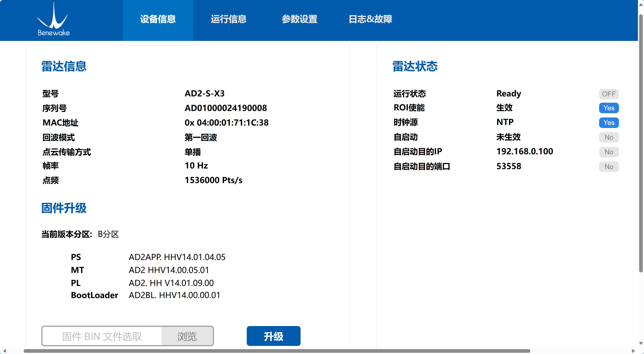The height and width of the screenshot is (354, 644).
Task: Select PL version AD2. HH V14.01.09.00
Action: click(171, 283)
